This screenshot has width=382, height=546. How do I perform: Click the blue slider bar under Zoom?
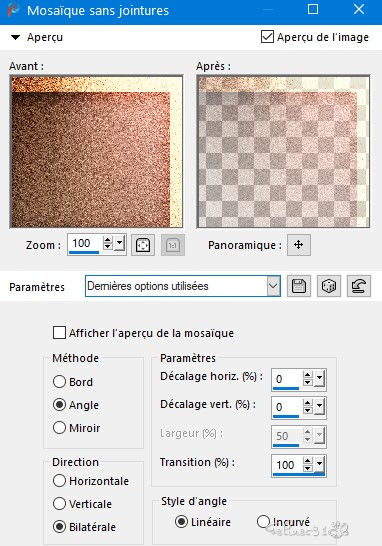point(84,252)
